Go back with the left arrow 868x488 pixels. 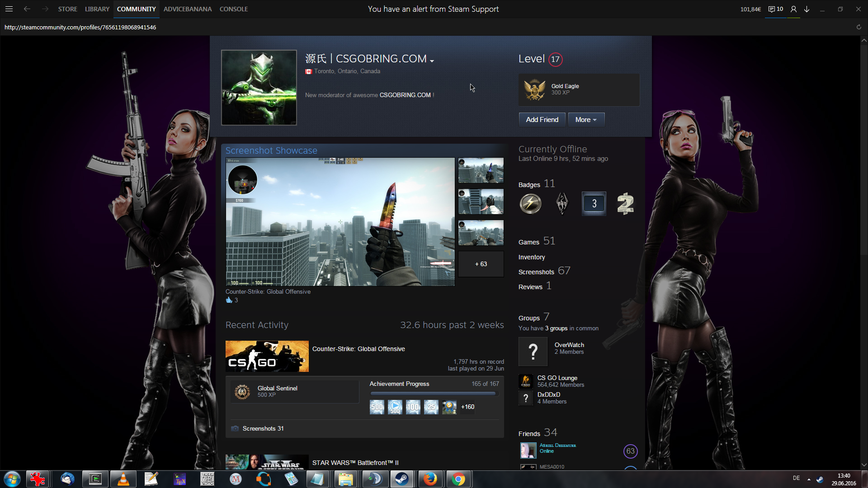click(x=27, y=9)
